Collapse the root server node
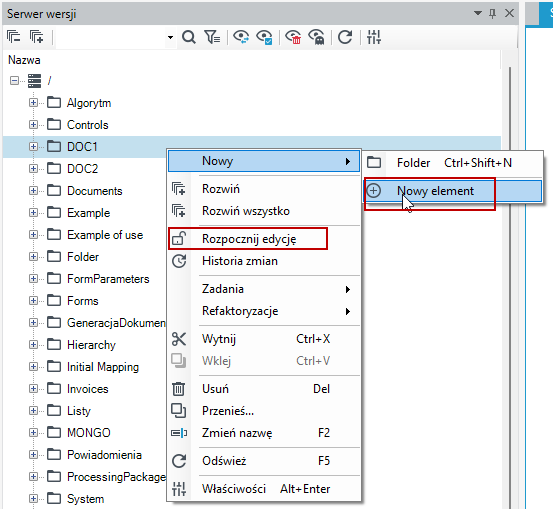 point(14,81)
